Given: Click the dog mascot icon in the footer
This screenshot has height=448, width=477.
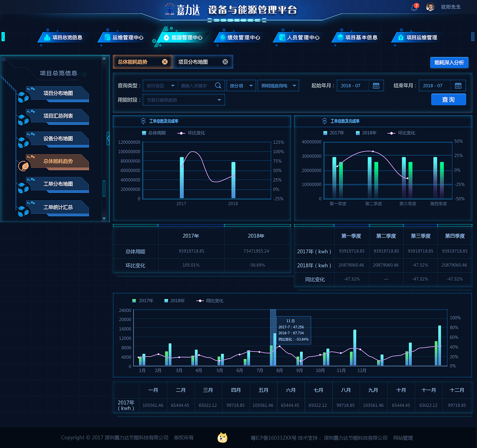Looking at the screenshot, I should pyautogui.click(x=222, y=438).
